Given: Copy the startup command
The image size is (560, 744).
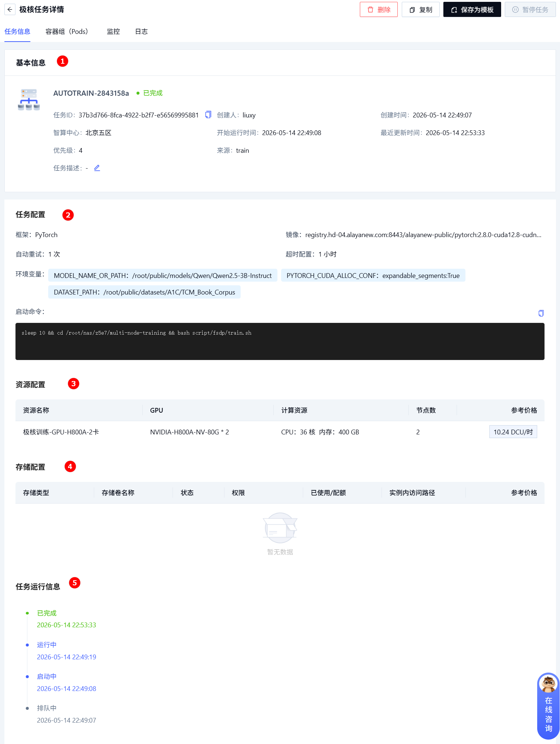Looking at the screenshot, I should pyautogui.click(x=541, y=313).
